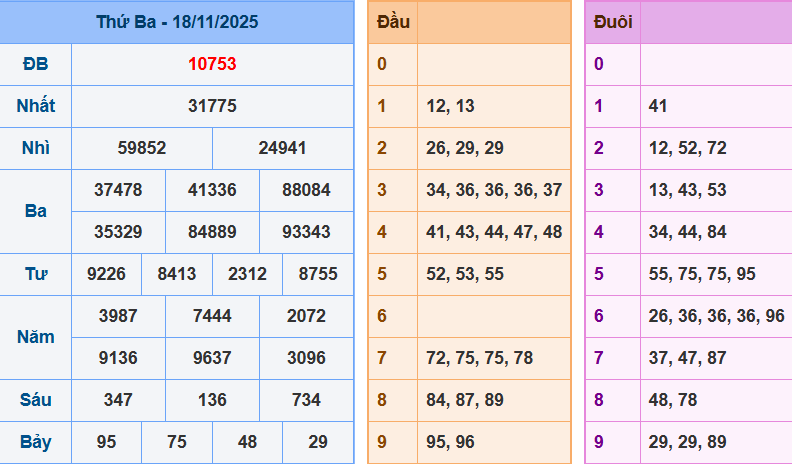The width and height of the screenshot is (792, 464).
Task: Click the date header Thứ Ba - 18/11/2025
Action: point(177,22)
